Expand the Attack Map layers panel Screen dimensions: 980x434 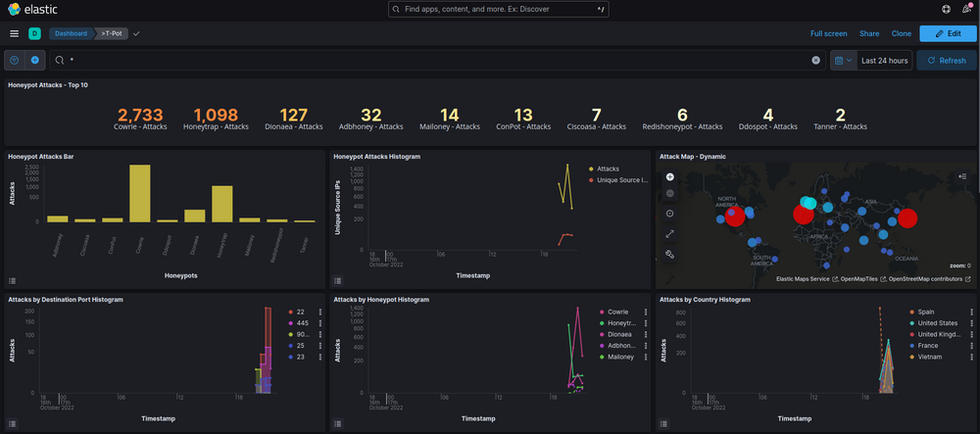(x=962, y=176)
